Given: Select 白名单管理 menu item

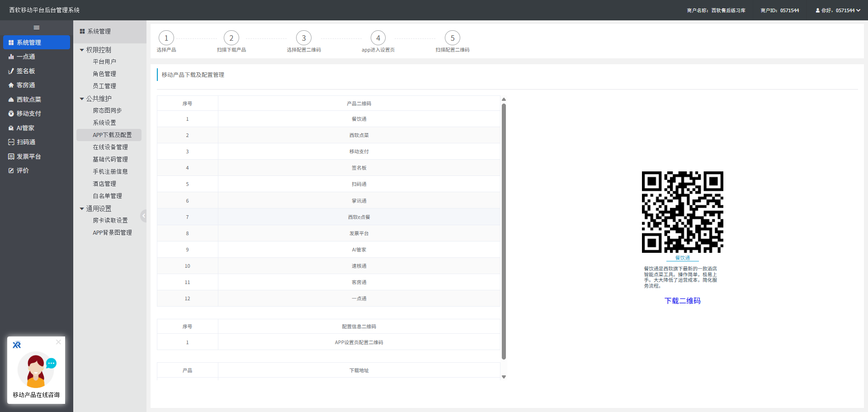Looking at the screenshot, I should [x=107, y=196].
